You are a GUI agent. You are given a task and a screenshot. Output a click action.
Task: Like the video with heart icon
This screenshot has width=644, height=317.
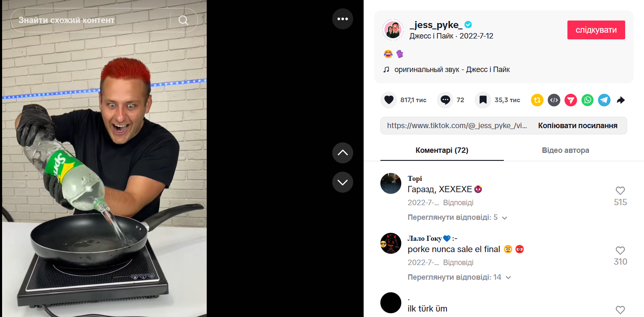tap(389, 100)
